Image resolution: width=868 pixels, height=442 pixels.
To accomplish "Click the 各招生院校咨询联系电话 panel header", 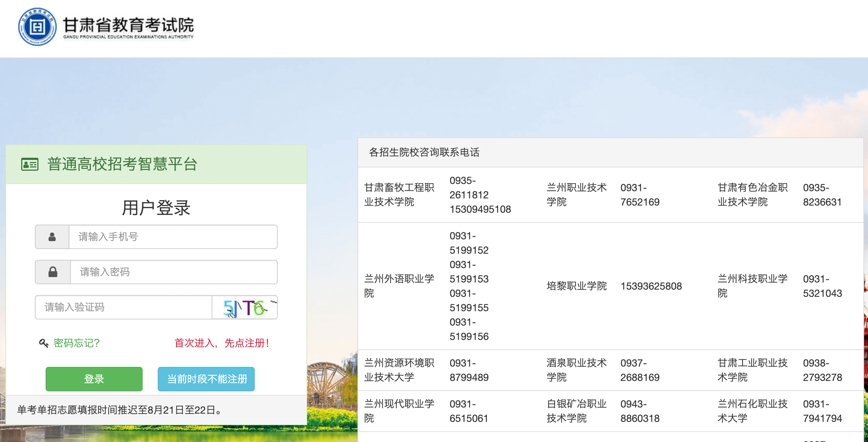I will click(424, 152).
